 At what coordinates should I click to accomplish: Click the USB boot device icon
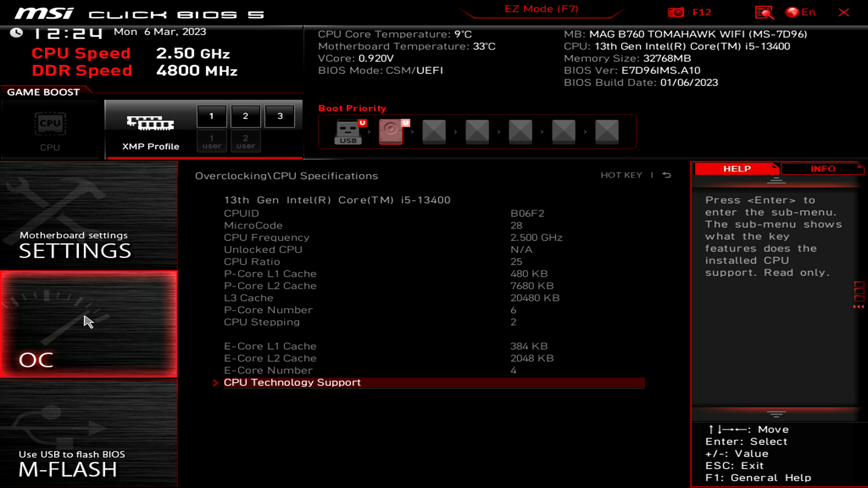click(x=348, y=131)
